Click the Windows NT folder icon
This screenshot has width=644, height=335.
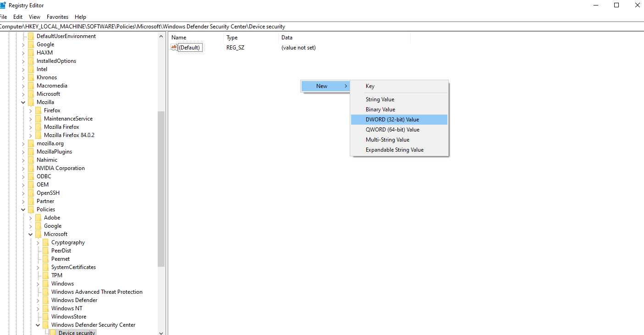(45, 308)
